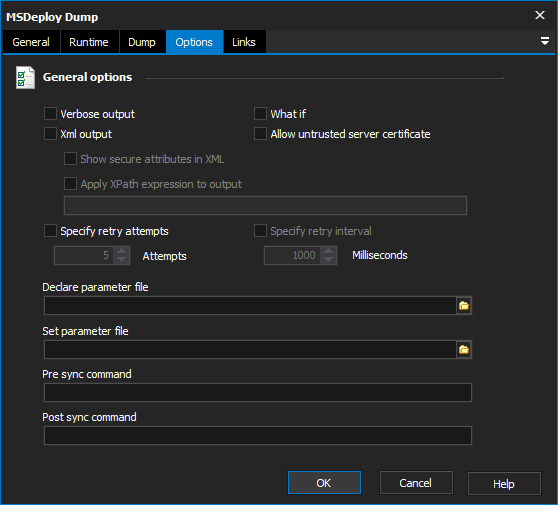Switch to the General tab
Viewport: 558px width, 505px height.
(x=31, y=42)
